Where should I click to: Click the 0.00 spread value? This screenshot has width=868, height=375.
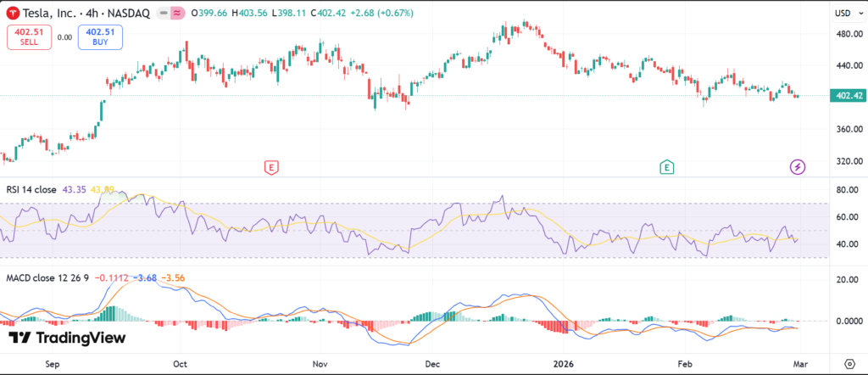click(64, 37)
